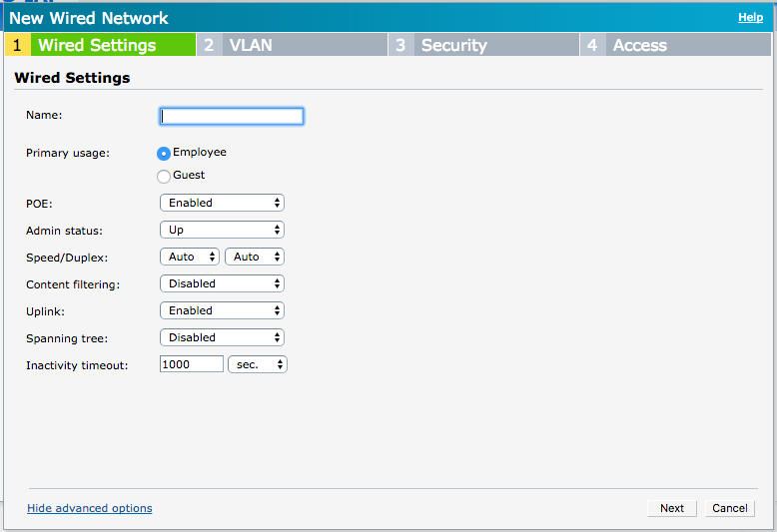Open the Content filtering dropdown

(x=222, y=283)
